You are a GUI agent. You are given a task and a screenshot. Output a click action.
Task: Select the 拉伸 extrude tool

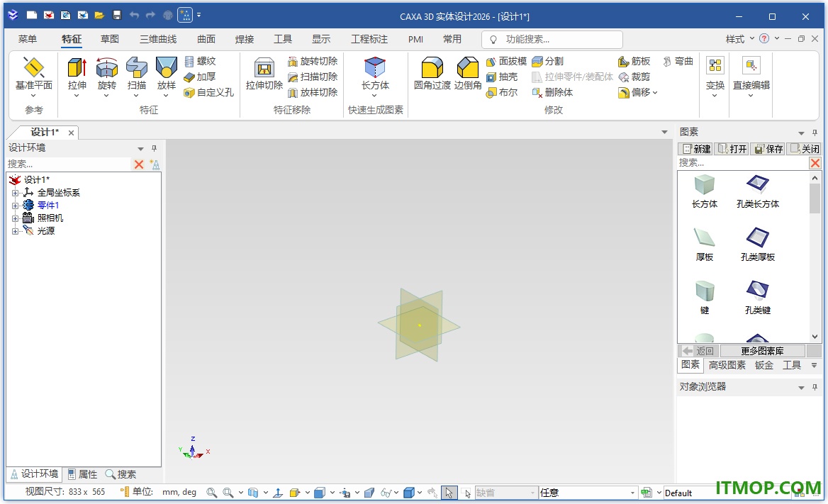(x=77, y=77)
